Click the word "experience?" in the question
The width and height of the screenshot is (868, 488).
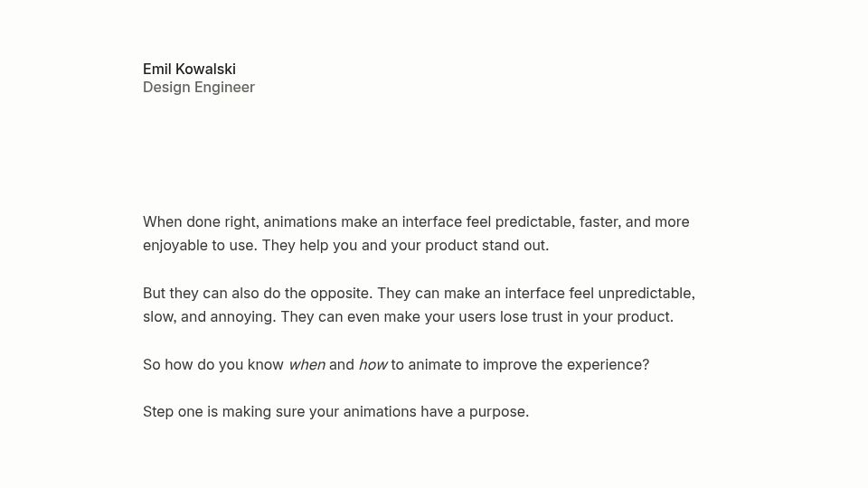pos(608,365)
